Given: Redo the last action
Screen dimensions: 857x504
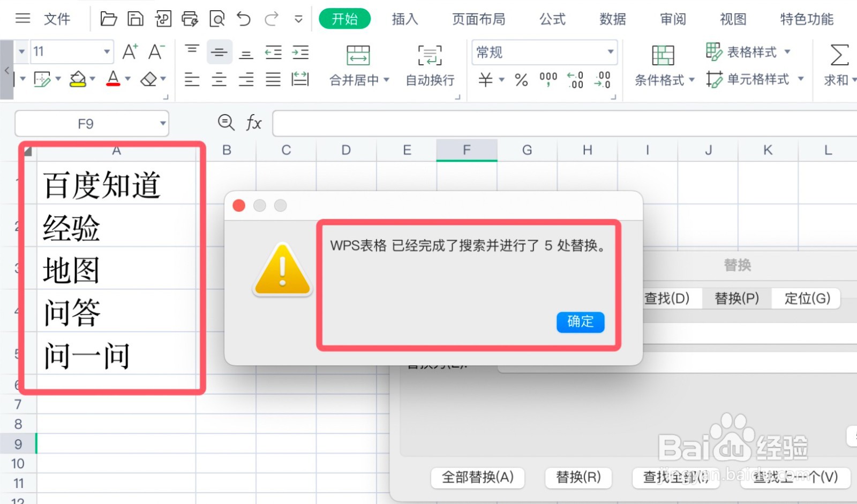Looking at the screenshot, I should pos(272,19).
